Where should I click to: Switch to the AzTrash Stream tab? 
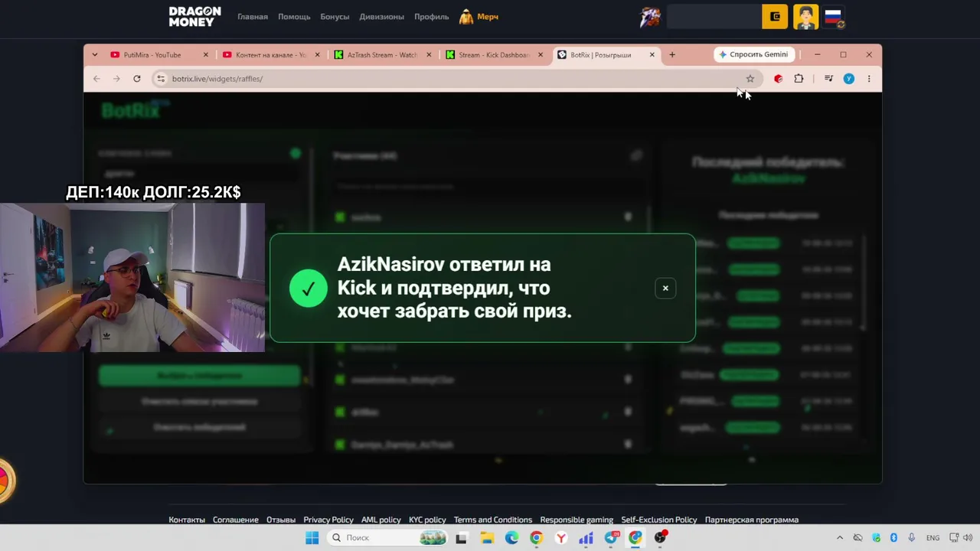tap(382, 55)
